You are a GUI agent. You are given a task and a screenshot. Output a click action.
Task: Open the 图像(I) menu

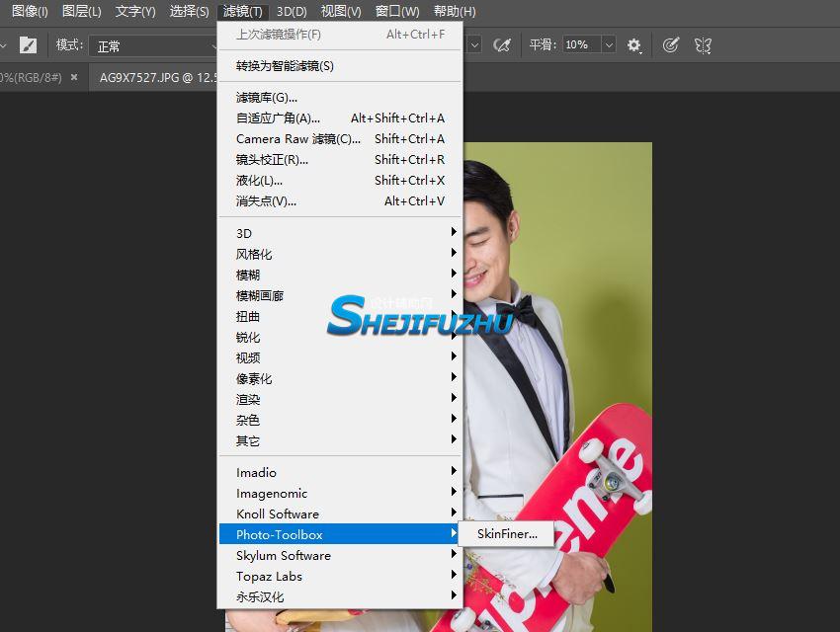click(x=30, y=11)
